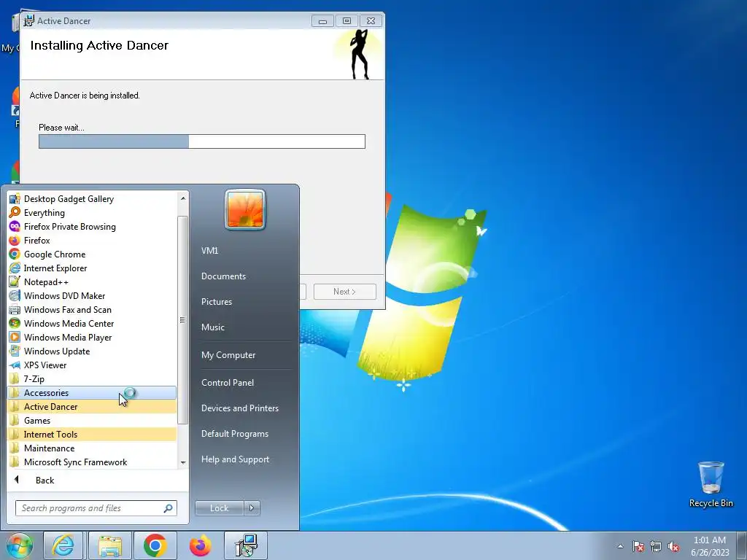Expand the Internet Tools folder
Image resolution: width=747 pixels, height=560 pixels.
click(92, 435)
